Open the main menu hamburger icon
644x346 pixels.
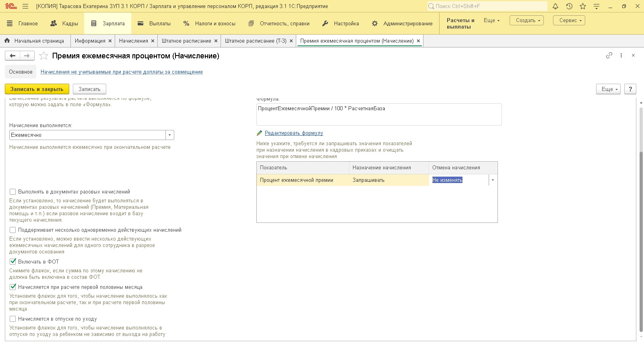click(x=25, y=6)
